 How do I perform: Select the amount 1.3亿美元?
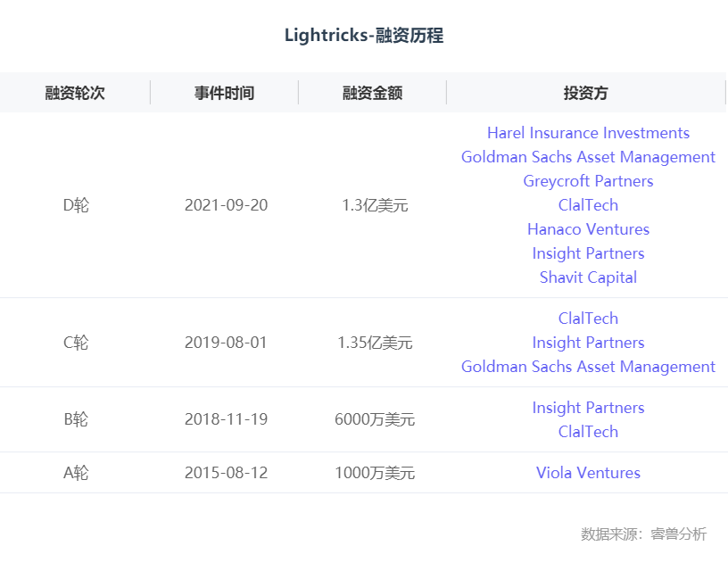(x=375, y=205)
